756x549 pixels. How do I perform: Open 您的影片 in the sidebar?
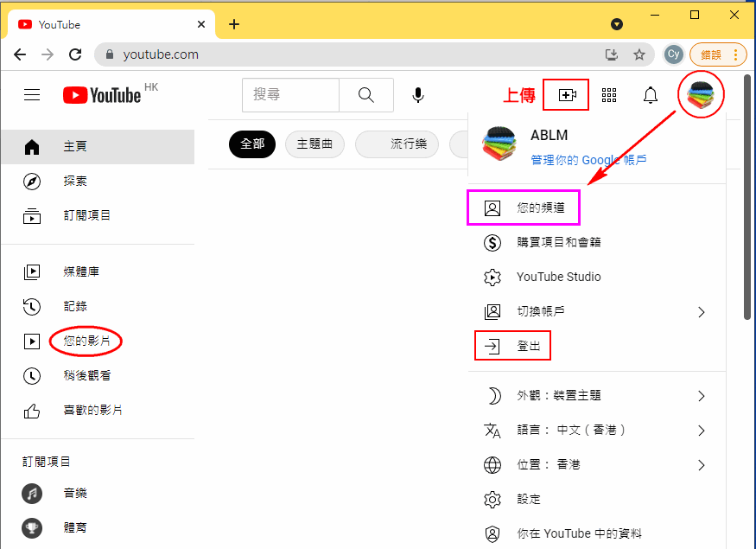(87, 342)
